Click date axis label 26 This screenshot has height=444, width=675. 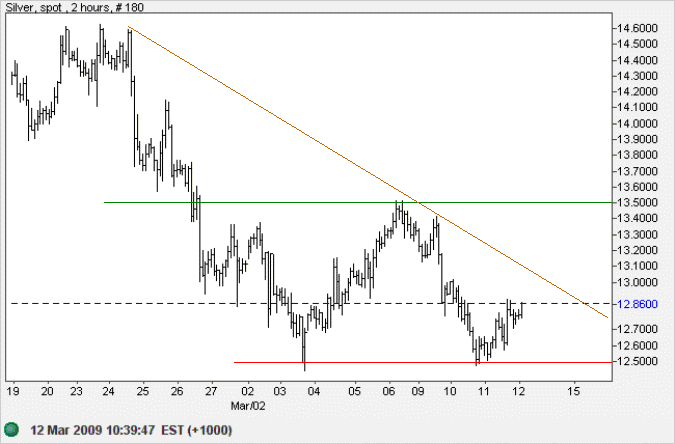click(177, 391)
